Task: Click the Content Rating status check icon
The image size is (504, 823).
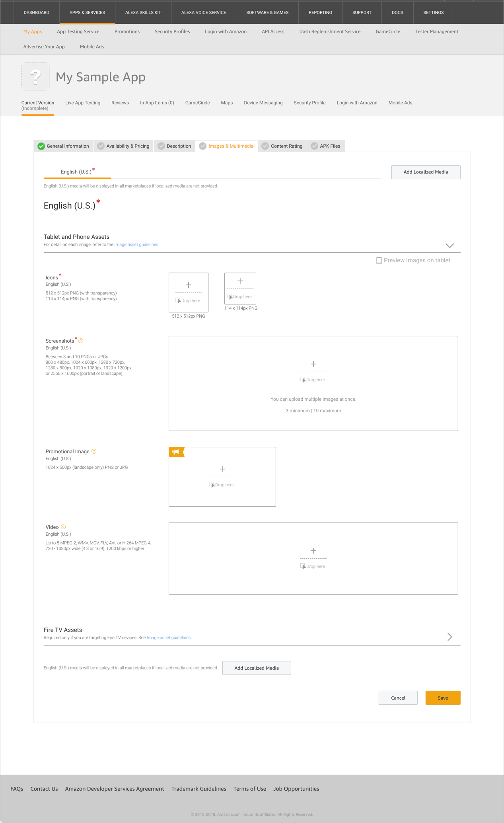Action: pyautogui.click(x=265, y=146)
